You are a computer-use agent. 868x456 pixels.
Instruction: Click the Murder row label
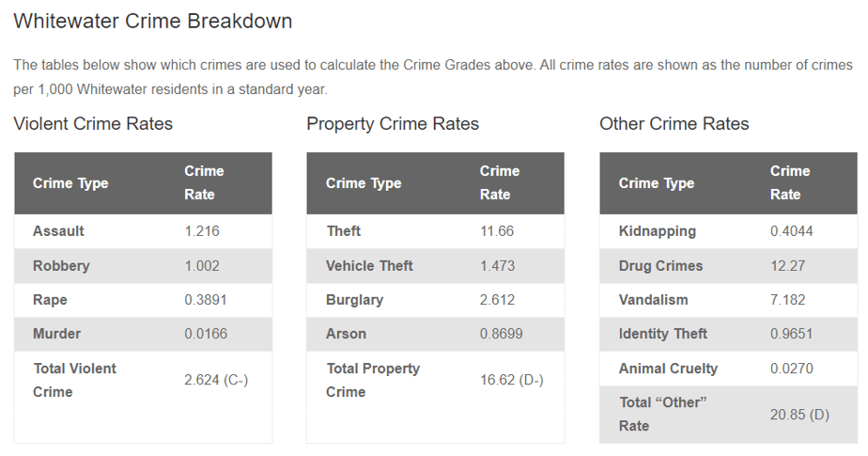[56, 334]
